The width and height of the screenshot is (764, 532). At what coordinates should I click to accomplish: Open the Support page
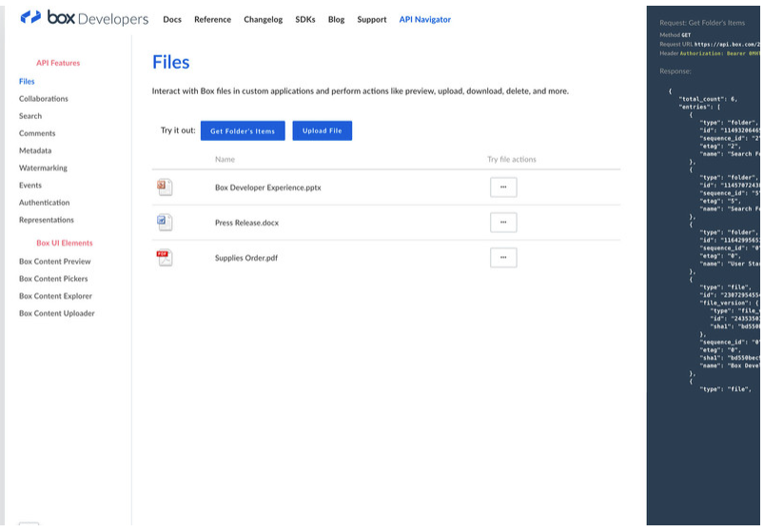click(x=372, y=19)
